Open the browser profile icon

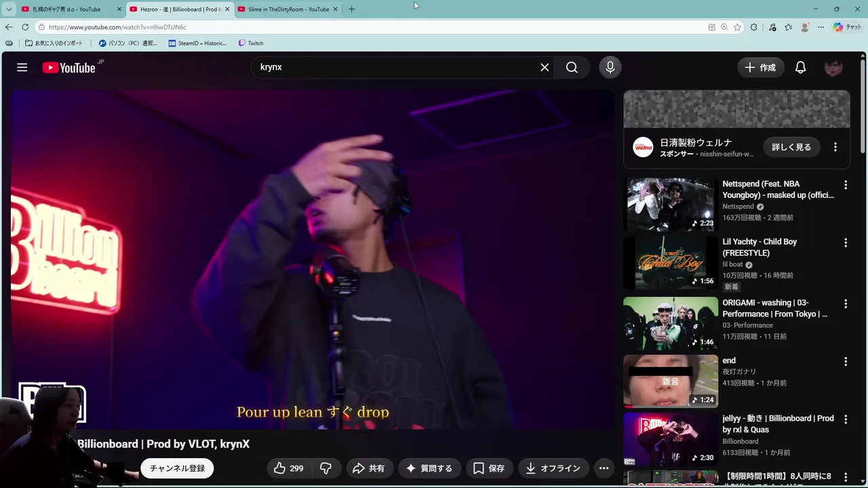pos(805,27)
